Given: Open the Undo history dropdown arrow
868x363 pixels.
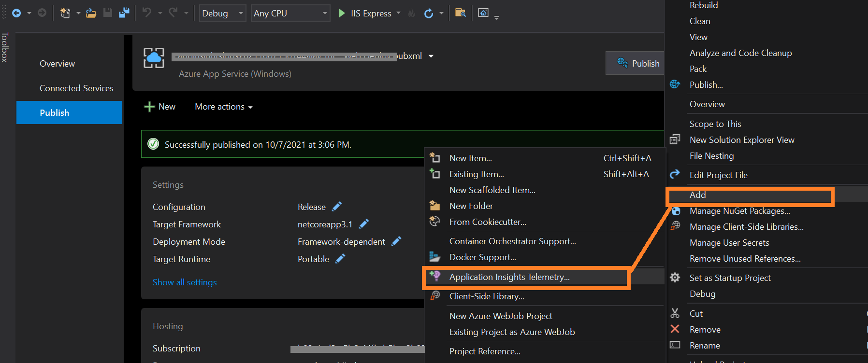Looking at the screenshot, I should tap(160, 13).
